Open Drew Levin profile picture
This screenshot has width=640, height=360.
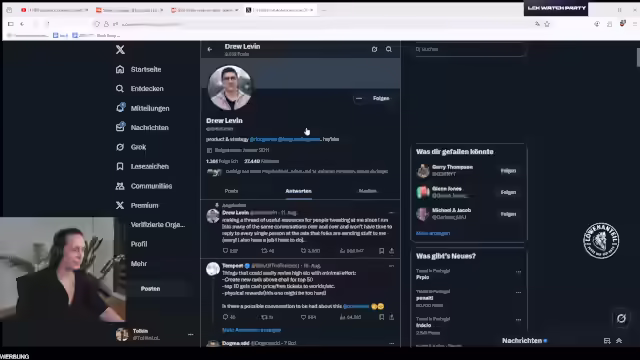click(x=230, y=88)
